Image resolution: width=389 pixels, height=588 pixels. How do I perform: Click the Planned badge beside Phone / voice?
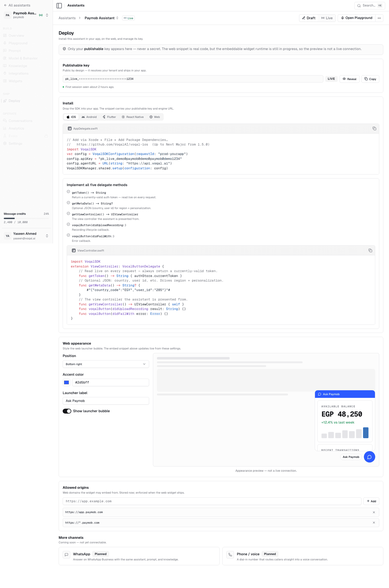pos(270,554)
